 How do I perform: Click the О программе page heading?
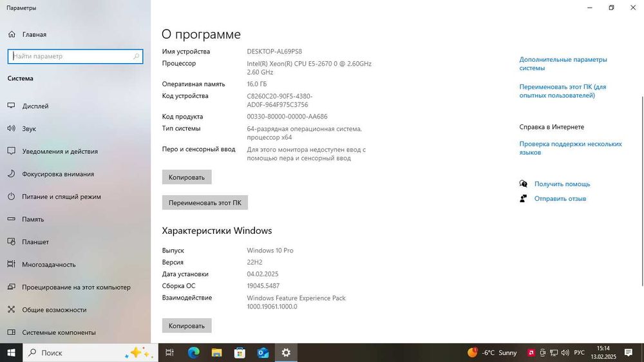click(201, 34)
